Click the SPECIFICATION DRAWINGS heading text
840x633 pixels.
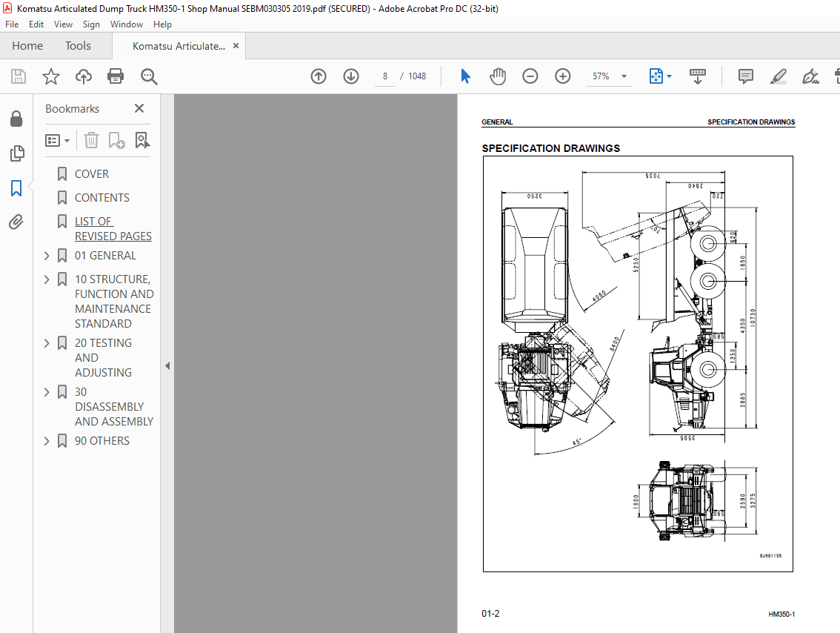pyautogui.click(x=550, y=148)
